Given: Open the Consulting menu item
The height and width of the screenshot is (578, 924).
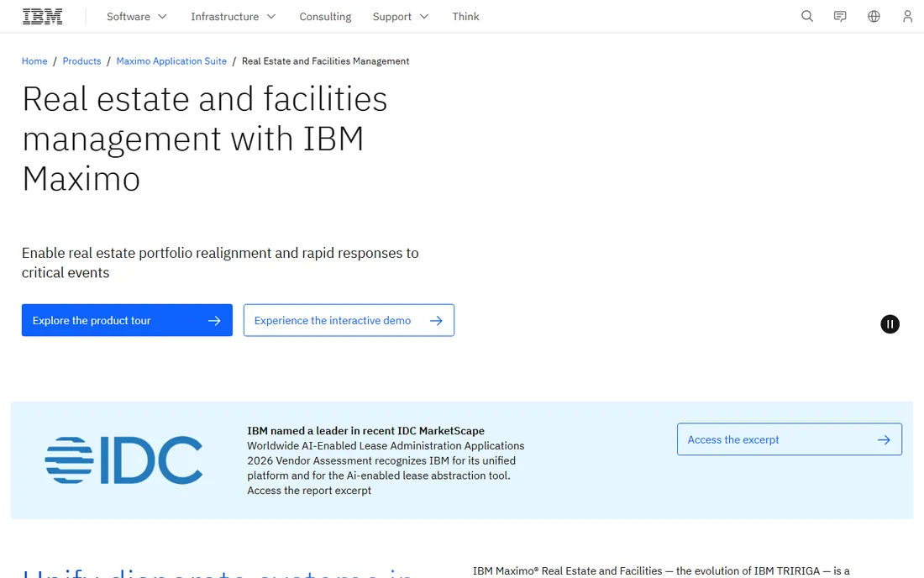Looking at the screenshot, I should click(x=325, y=17).
